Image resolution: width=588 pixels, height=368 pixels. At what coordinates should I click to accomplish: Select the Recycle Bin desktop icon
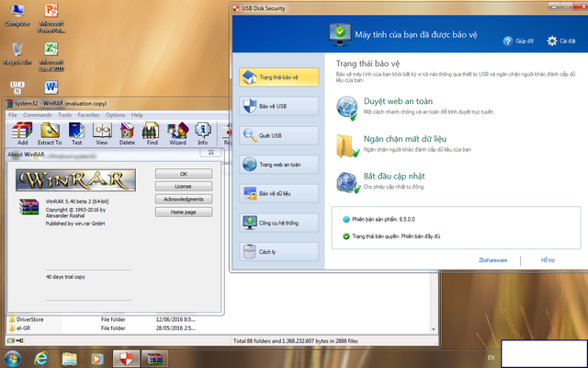(x=17, y=53)
